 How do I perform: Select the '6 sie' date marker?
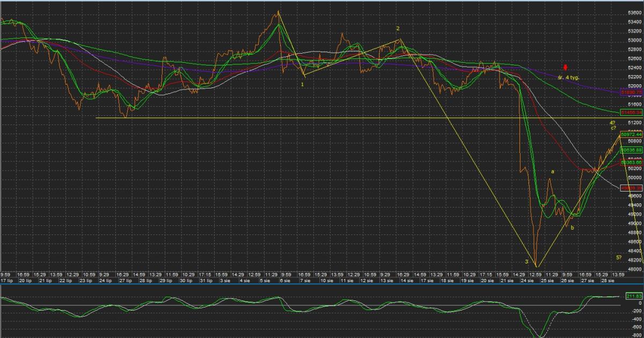pyautogui.click(x=284, y=281)
